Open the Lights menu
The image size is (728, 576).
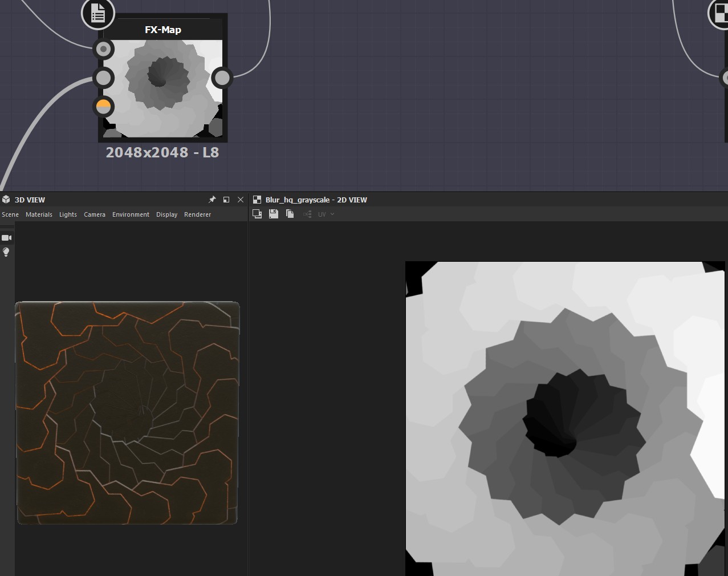[x=68, y=214]
